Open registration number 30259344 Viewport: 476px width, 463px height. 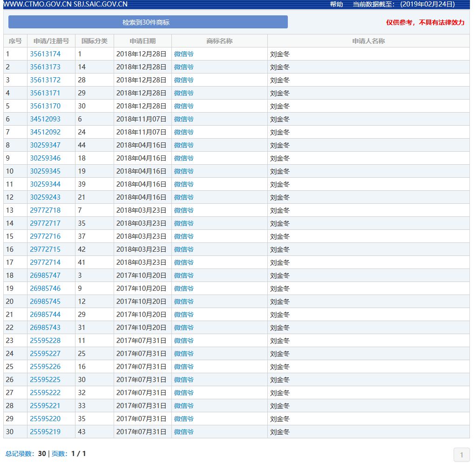45,184
